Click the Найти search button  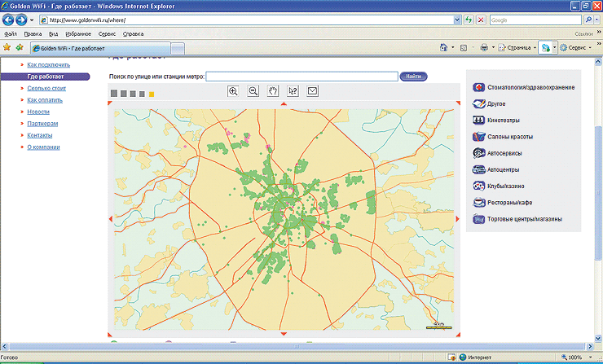coord(413,77)
